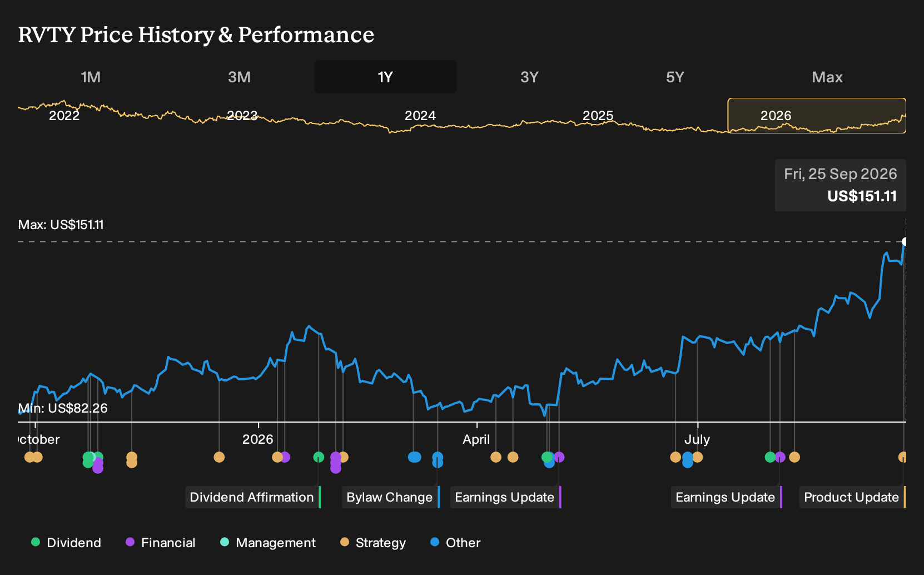The image size is (924, 575).
Task: Switch to the 3M time range
Action: (x=239, y=77)
